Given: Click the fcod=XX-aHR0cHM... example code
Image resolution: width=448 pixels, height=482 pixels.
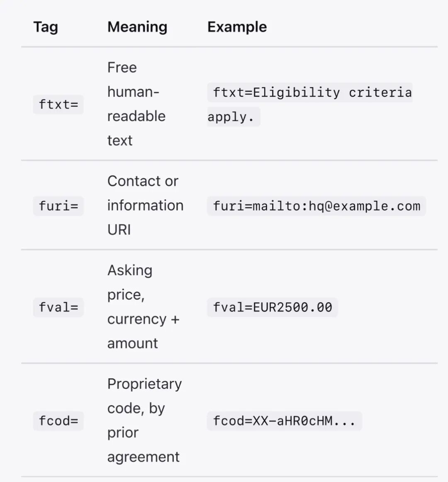Looking at the screenshot, I should [x=285, y=421].
